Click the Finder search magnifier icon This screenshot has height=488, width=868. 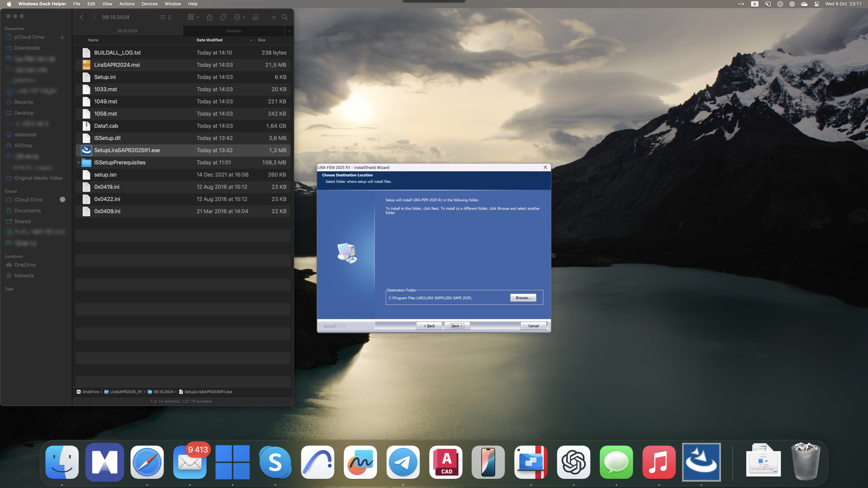click(285, 17)
